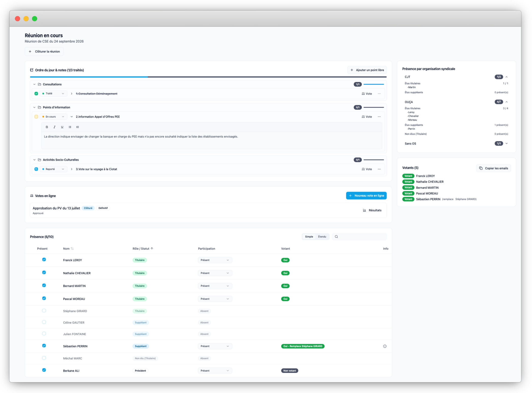Toggle italic formatting in the notes toolbar
Screen dimensions: 532x393
coord(54,127)
